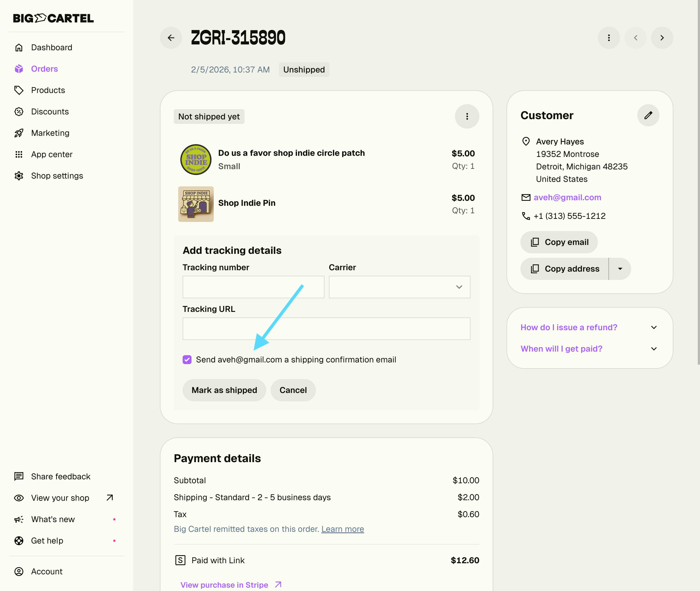Open Discounts section in sidebar

[50, 112]
